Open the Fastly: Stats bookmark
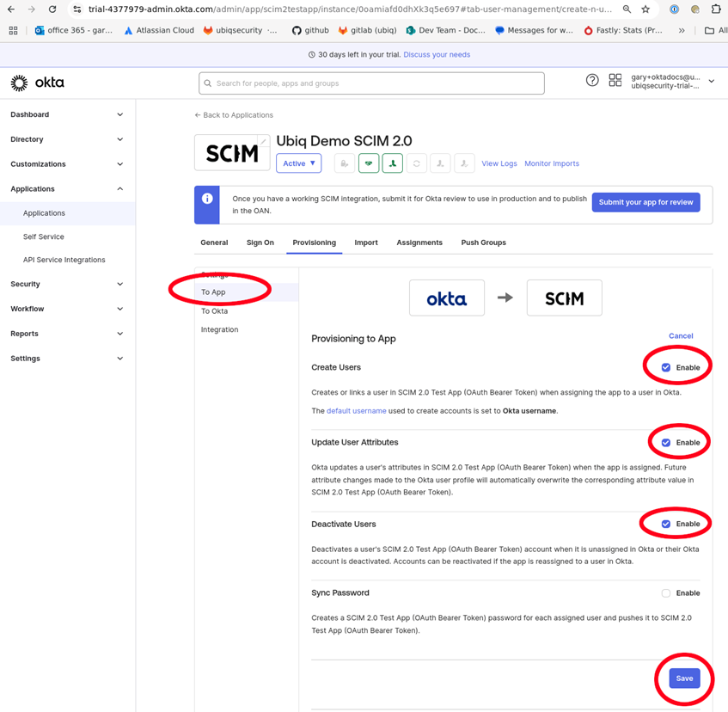Image resolution: width=728 pixels, height=712 pixels. point(623,30)
